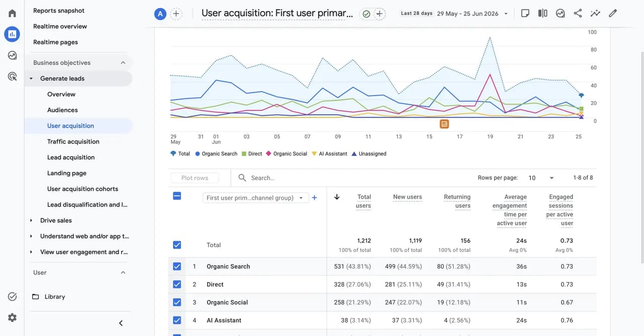Viewport: 644px width, 336px height.
Task: Open the Home icon in left rail
Action: pyautogui.click(x=12, y=13)
